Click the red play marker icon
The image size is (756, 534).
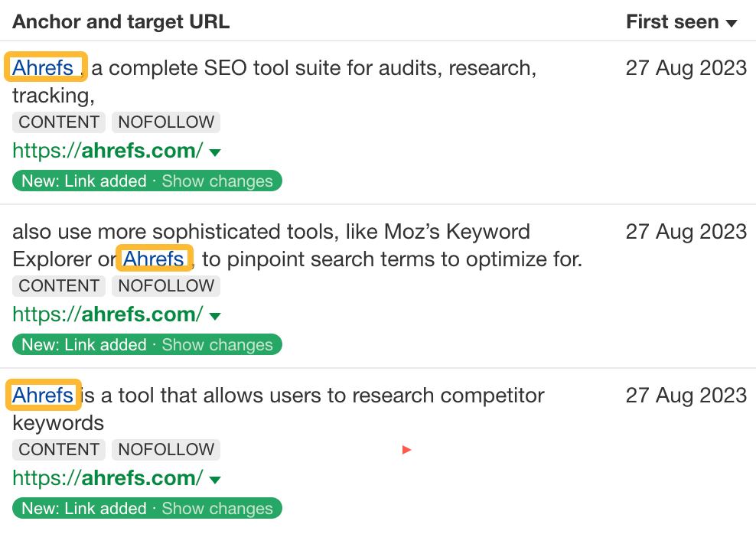(406, 450)
